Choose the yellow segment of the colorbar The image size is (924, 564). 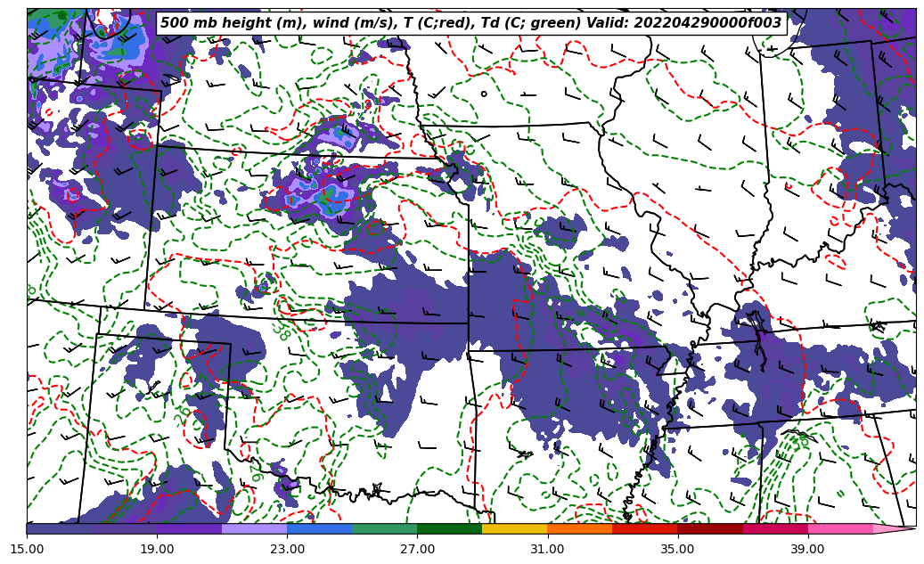coord(514,528)
